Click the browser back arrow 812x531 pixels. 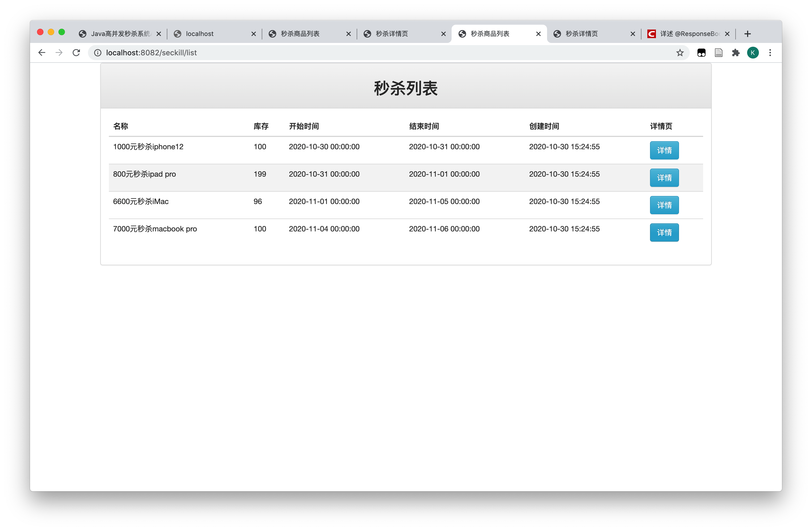click(42, 53)
